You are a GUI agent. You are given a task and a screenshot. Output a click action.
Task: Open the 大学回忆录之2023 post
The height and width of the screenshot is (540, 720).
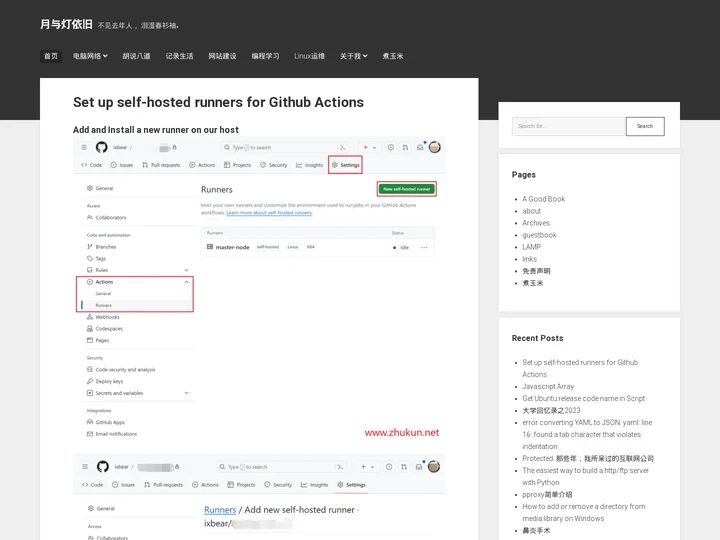(551, 410)
